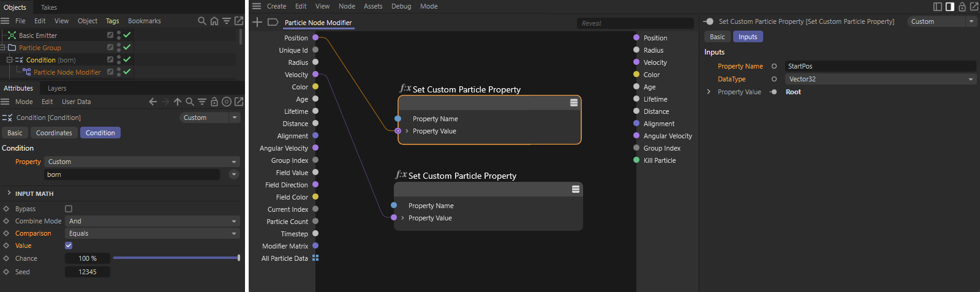Viewport: 980px width, 292px height.
Task: Click the Particle Node Modifier object icon
Action: 26,72
